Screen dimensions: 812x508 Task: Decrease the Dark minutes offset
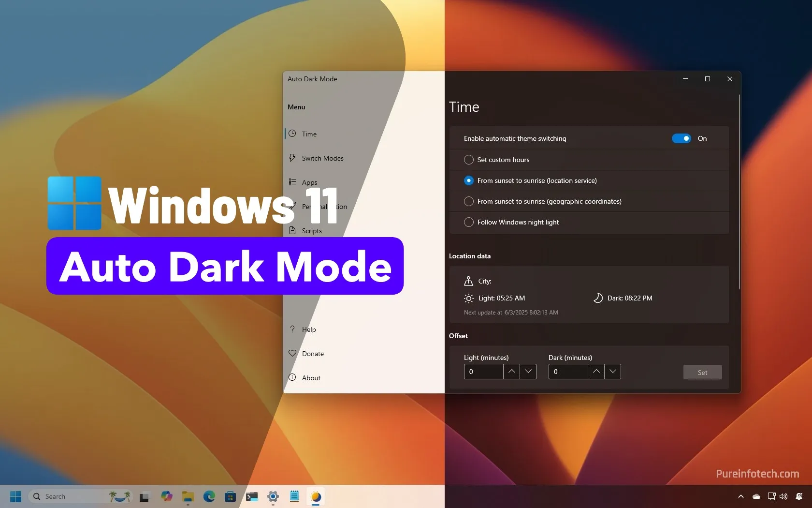pos(613,372)
